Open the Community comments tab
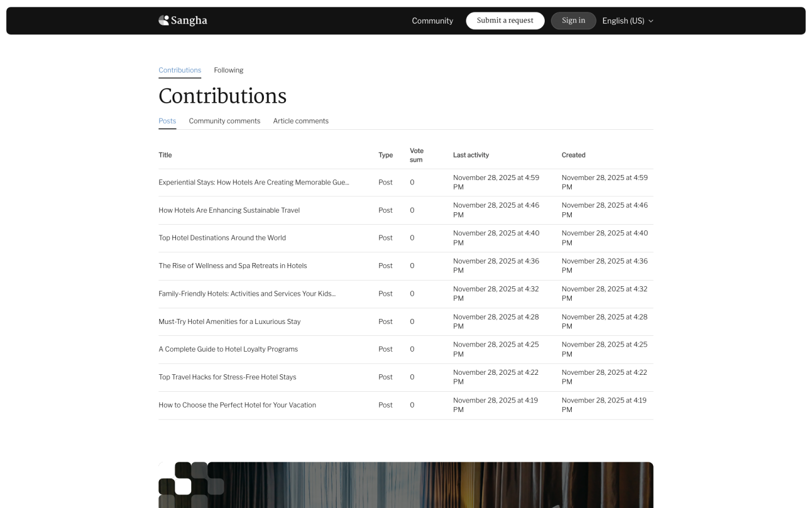 point(224,121)
